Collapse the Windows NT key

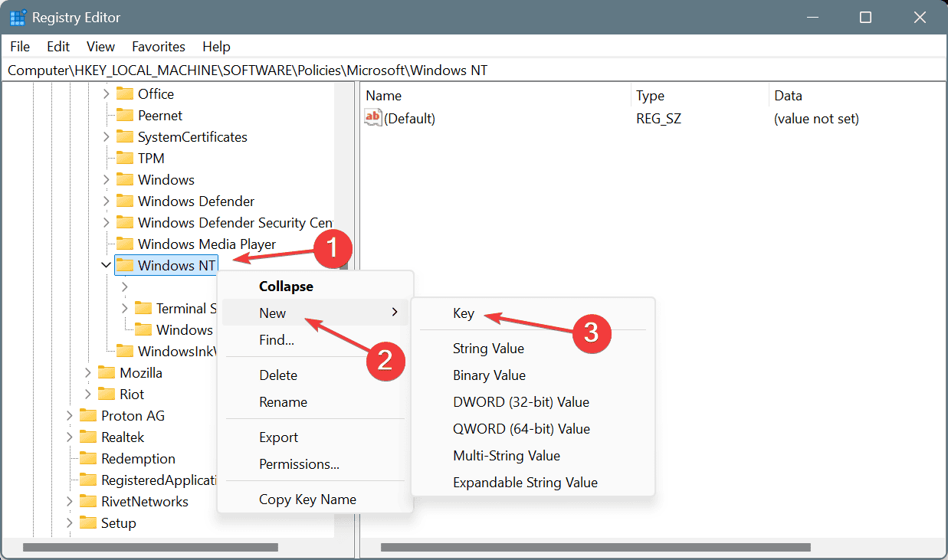[x=106, y=265]
